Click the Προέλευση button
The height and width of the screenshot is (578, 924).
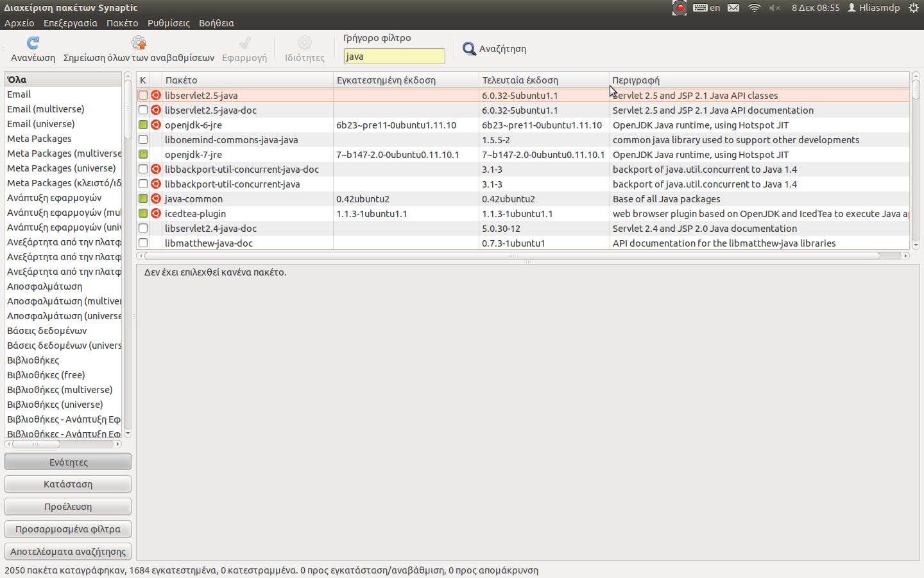(x=68, y=507)
